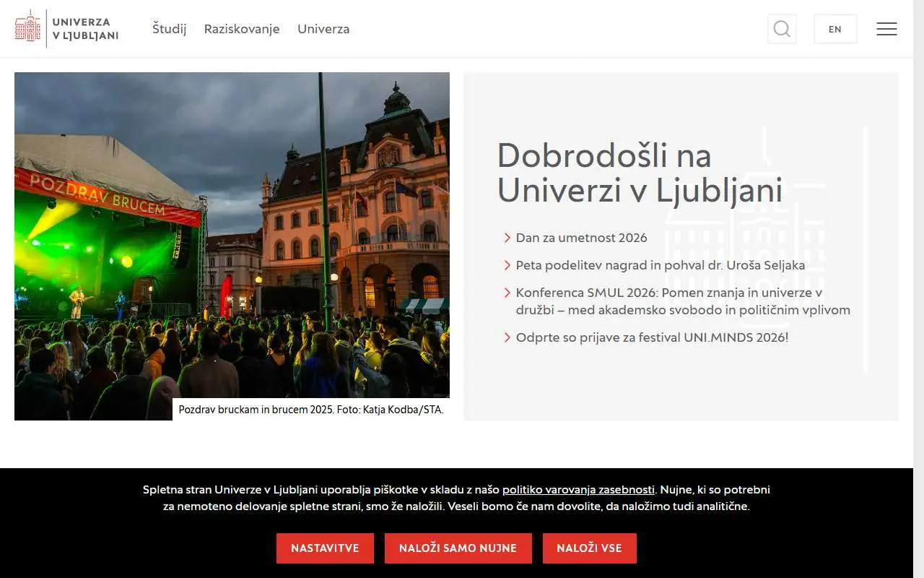Open Peta podelitev nagrad dr. Uroša Seljaka link
Viewport: 924px width, 578px height.
tap(660, 265)
